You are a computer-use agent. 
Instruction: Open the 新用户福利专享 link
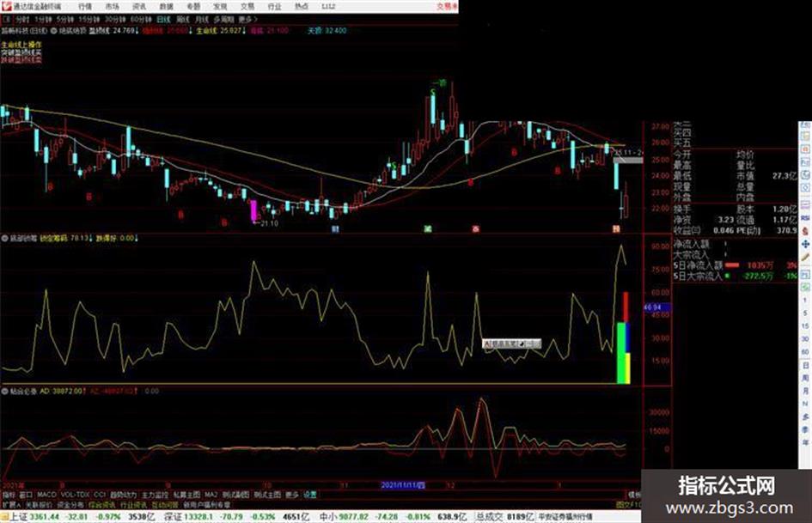206,505
